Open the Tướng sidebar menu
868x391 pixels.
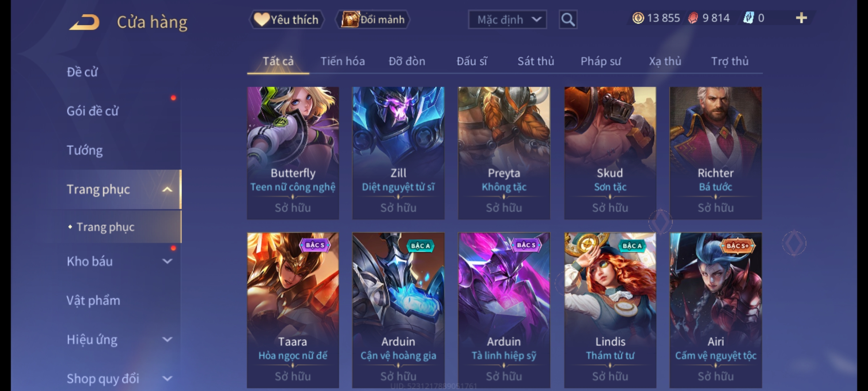click(85, 150)
